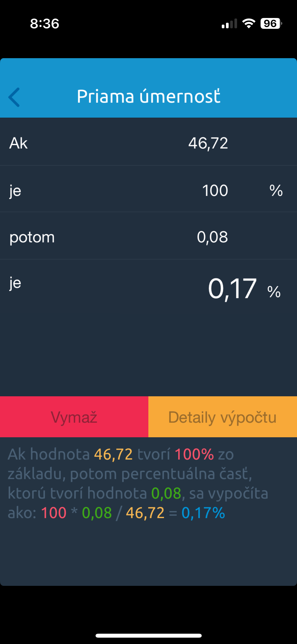Tap the battery level indicator

point(271,24)
